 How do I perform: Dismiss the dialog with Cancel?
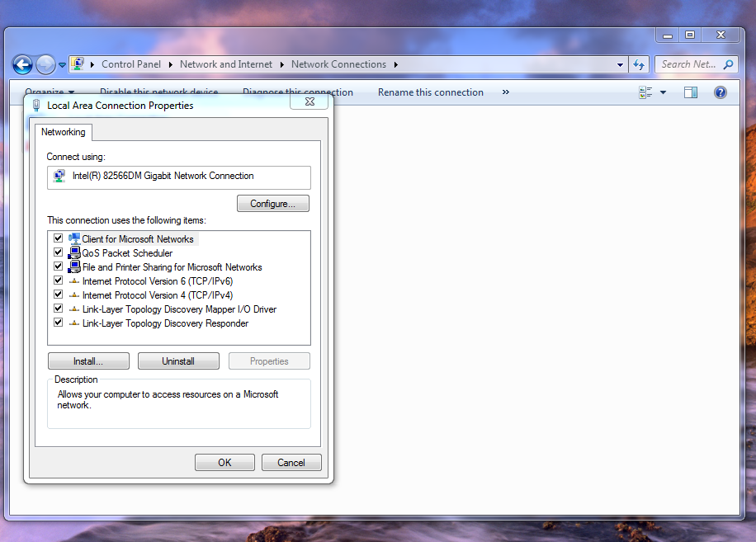(x=291, y=463)
